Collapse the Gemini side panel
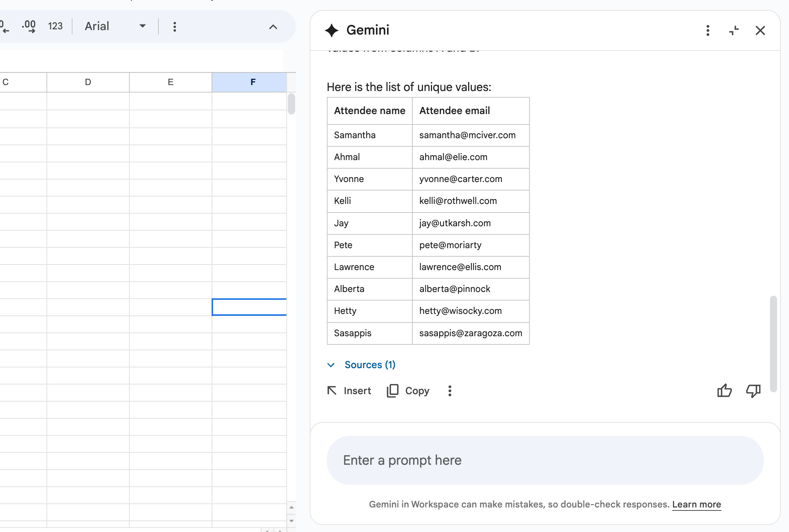 [734, 30]
